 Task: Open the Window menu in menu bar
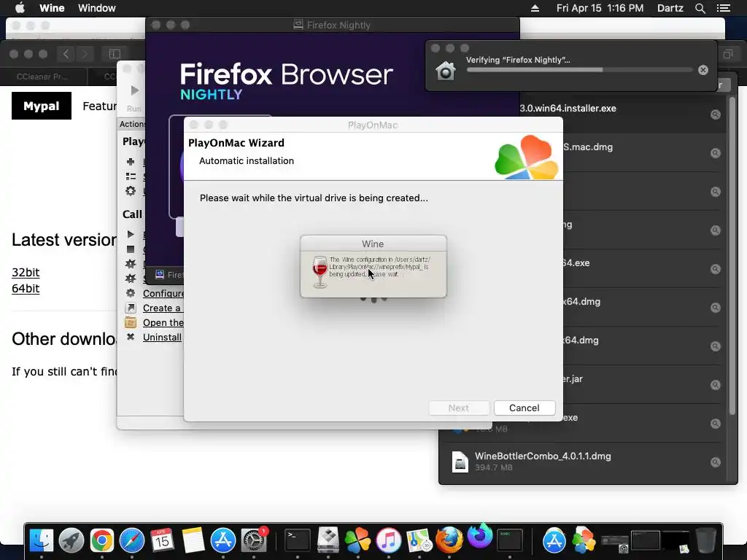[x=97, y=7]
